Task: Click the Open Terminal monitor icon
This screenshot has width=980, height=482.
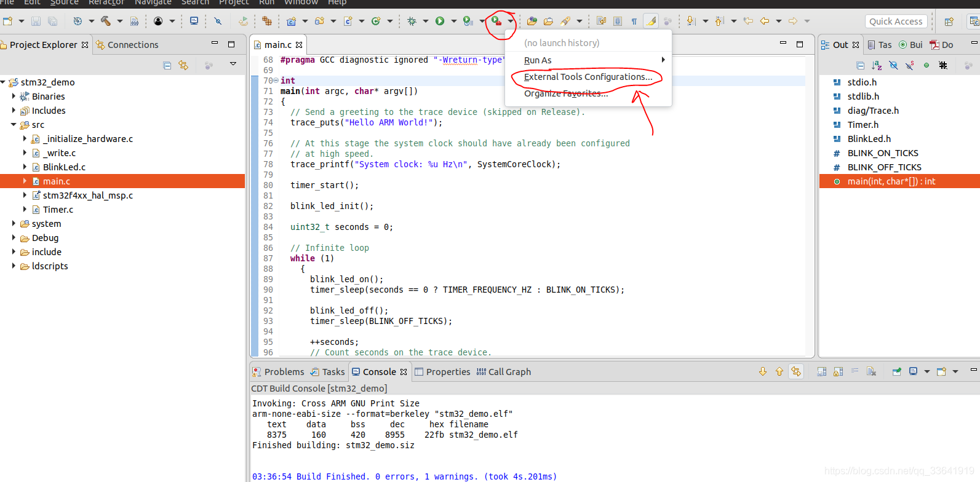Action: pos(194,21)
